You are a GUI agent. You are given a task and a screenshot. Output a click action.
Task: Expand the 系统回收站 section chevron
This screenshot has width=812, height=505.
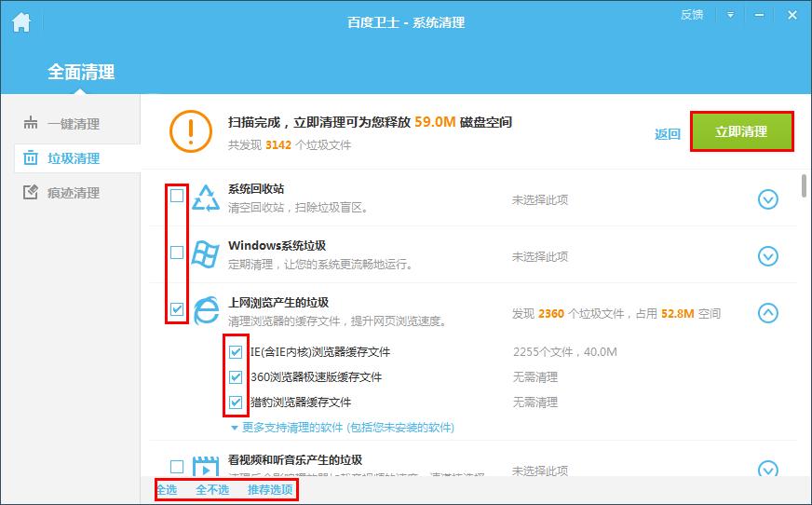point(767,199)
